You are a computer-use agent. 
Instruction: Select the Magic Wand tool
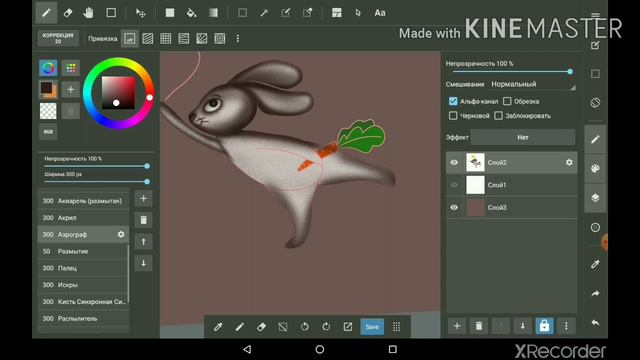pyautogui.click(x=264, y=13)
